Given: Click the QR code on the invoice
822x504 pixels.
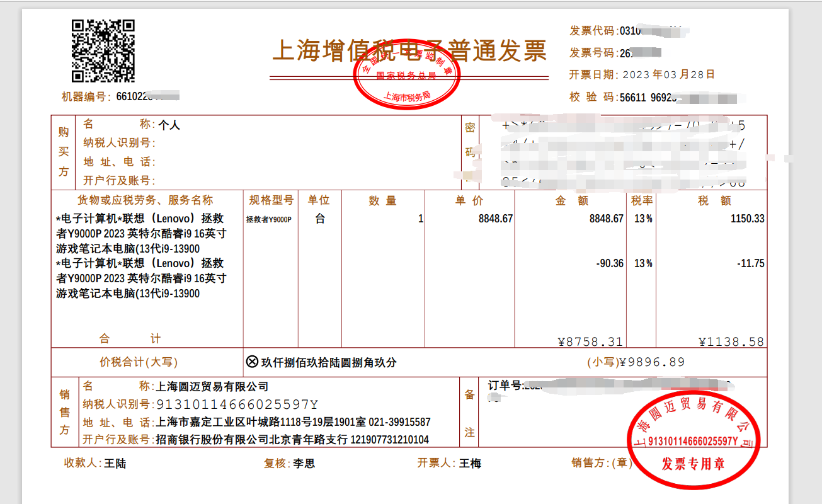Looking at the screenshot, I should [103, 51].
